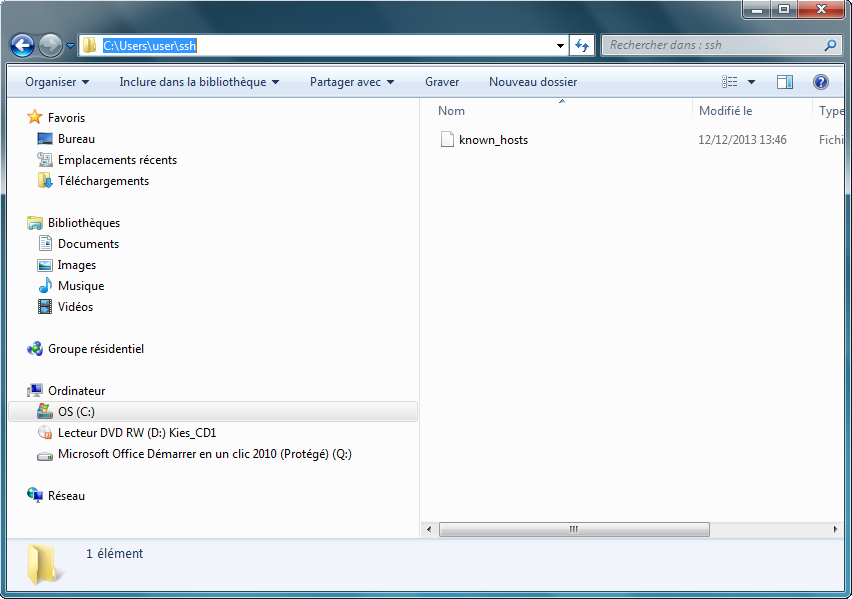Open the Partager avec menu
Viewport: 852px width, 599px height.
[x=352, y=82]
